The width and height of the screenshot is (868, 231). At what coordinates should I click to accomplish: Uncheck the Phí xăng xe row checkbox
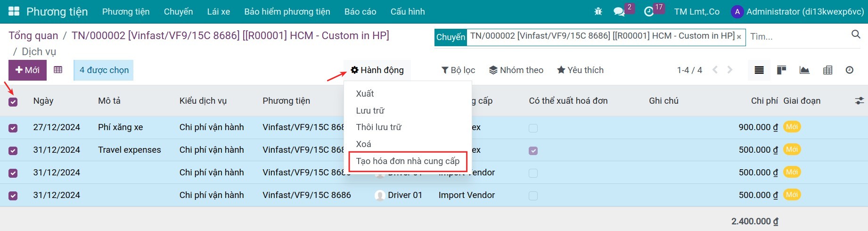coord(13,128)
